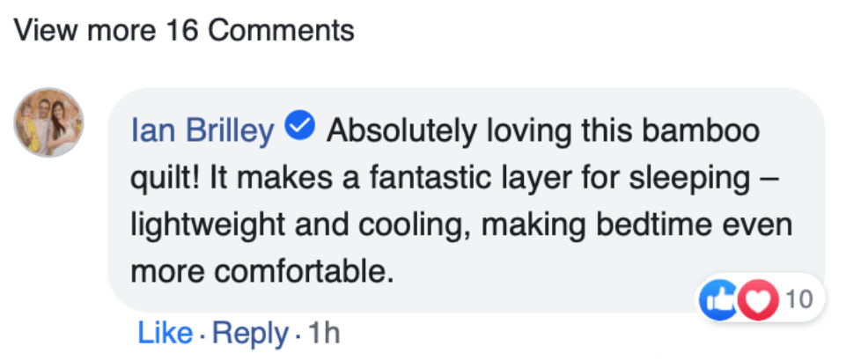Open Ian Brilley's profile picture
This screenshot has height=361, width=868.
49,122
